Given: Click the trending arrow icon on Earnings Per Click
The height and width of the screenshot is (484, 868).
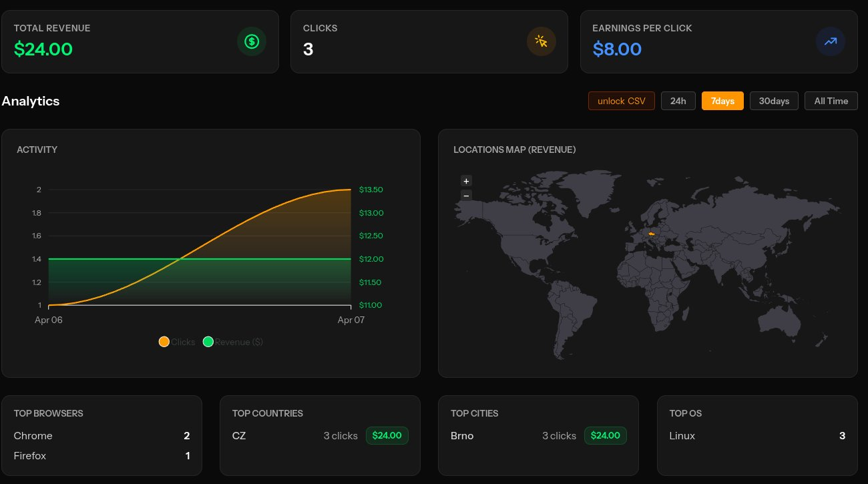Looking at the screenshot, I should coord(831,41).
